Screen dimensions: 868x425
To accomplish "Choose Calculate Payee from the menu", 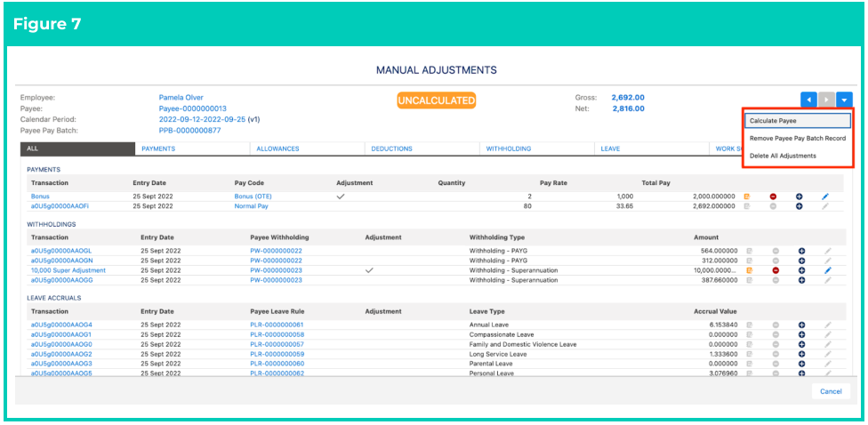I will (798, 121).
